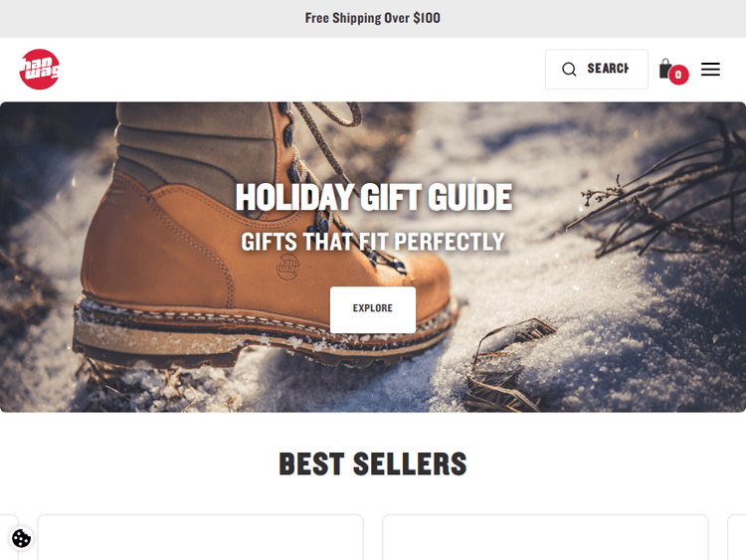Click the dry twigs in the hero photo
The height and width of the screenshot is (560, 746).
coord(661,200)
